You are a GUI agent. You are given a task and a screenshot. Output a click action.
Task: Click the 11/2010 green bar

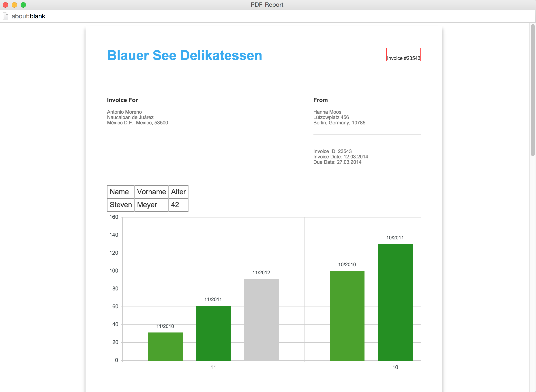(x=165, y=346)
